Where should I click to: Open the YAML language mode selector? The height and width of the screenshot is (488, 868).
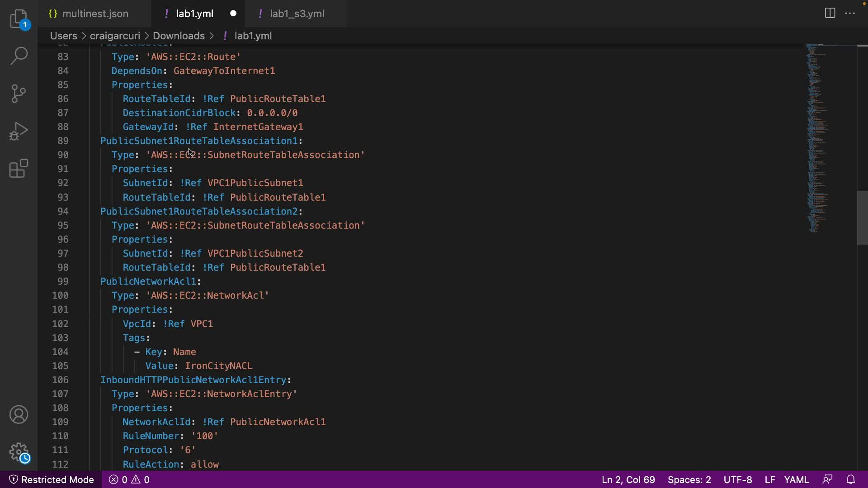pos(796,479)
